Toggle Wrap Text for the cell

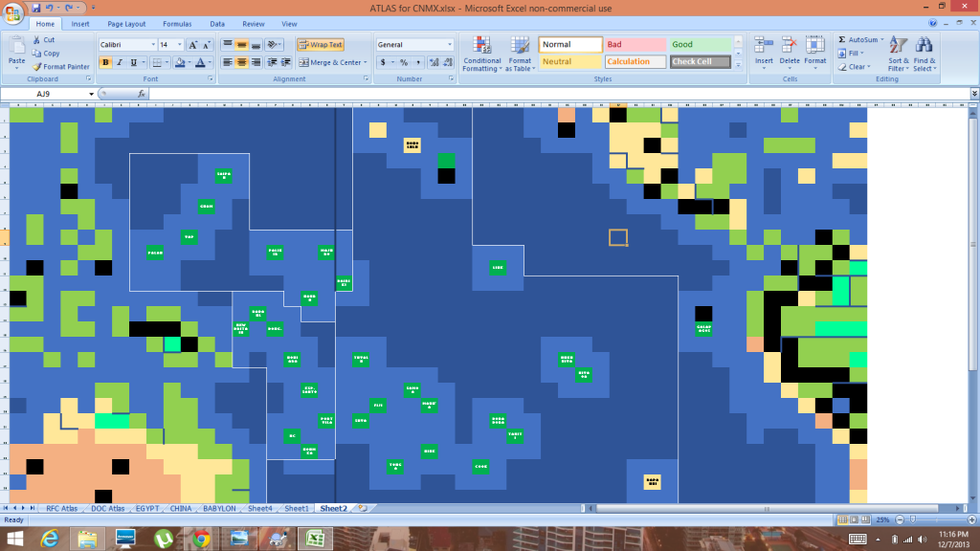click(x=321, y=45)
